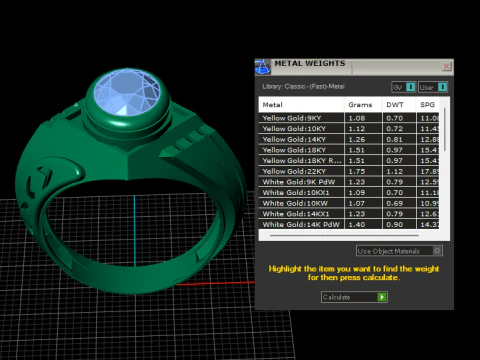Select the White Gold:10KW row
Screen dimensions: 480x360
pos(349,203)
